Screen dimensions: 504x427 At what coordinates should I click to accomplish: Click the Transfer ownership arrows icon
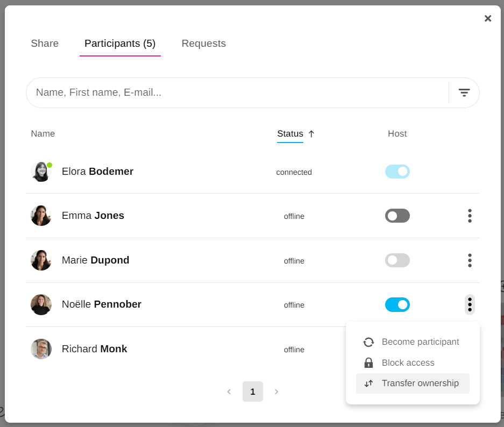[368, 383]
